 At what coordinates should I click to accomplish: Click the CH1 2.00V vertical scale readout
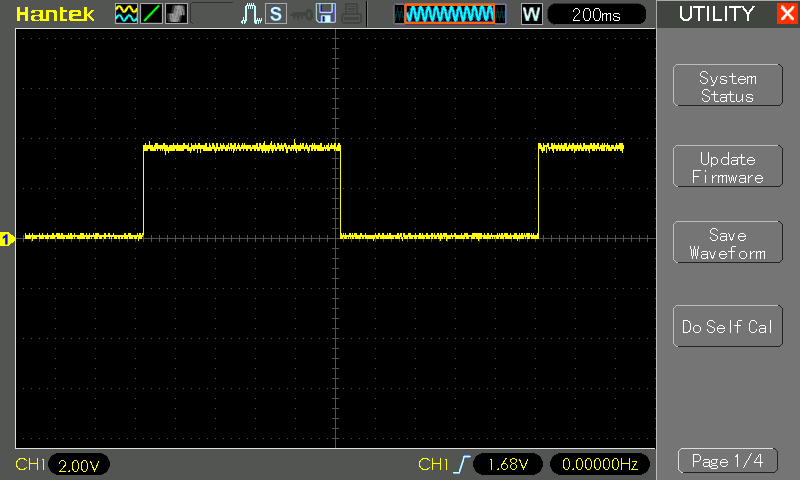pos(78,465)
